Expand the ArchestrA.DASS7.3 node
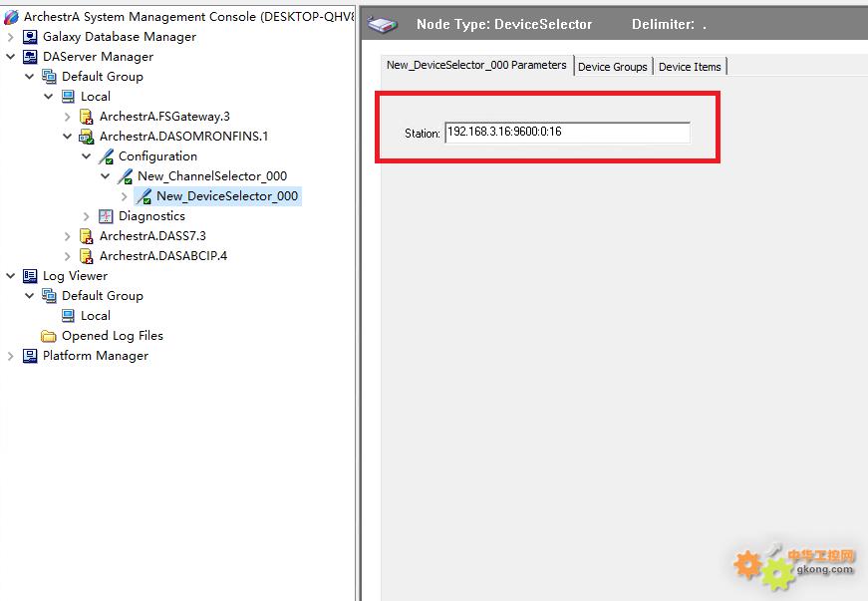 pos(67,236)
